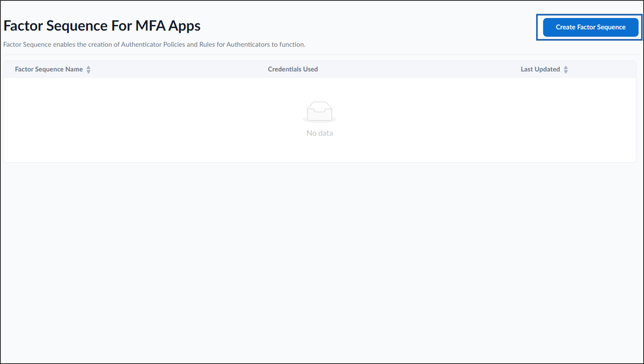Select the Last Updated column header

(x=540, y=69)
